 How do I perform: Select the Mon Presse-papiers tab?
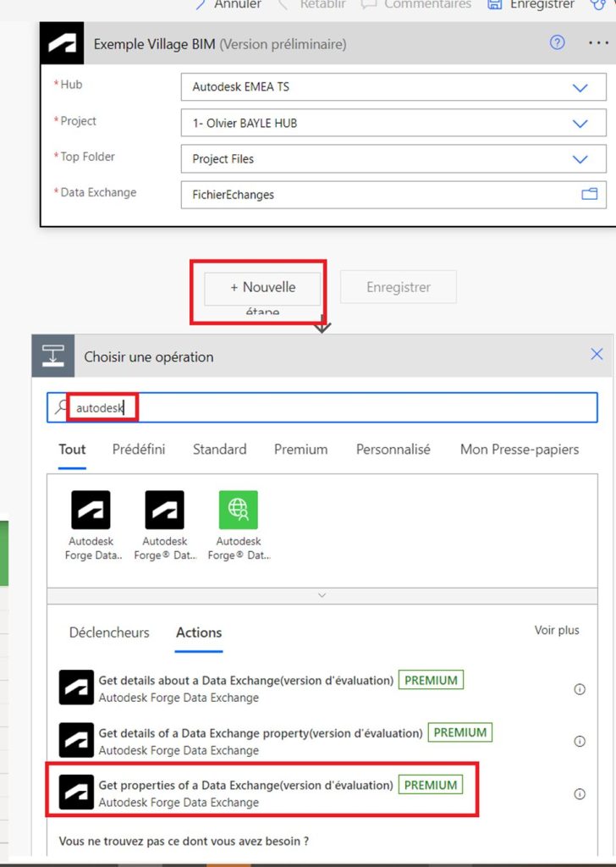pos(520,449)
